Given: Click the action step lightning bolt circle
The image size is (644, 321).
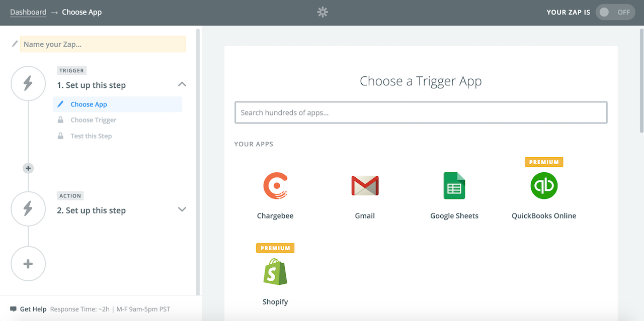Looking at the screenshot, I should click(x=28, y=208).
